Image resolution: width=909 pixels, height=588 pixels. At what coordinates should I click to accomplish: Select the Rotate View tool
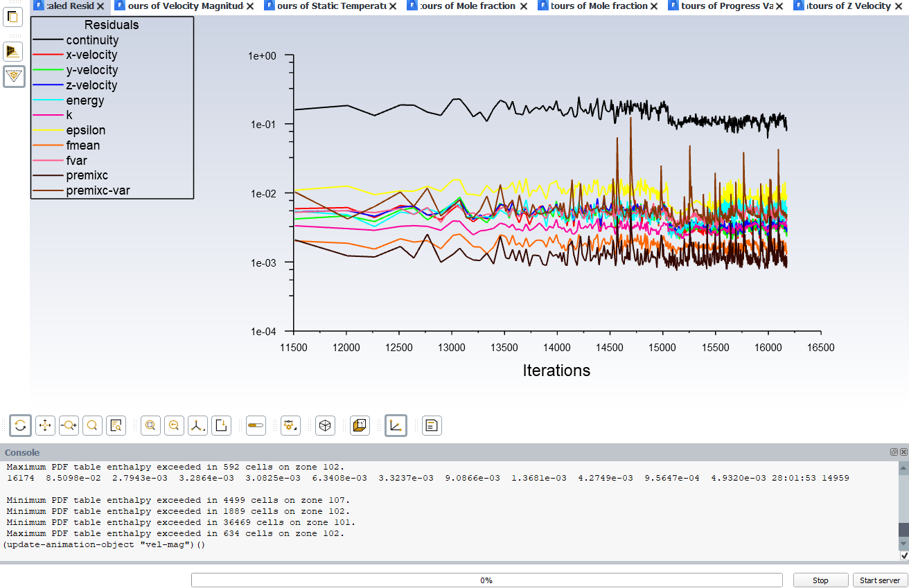pos(21,425)
